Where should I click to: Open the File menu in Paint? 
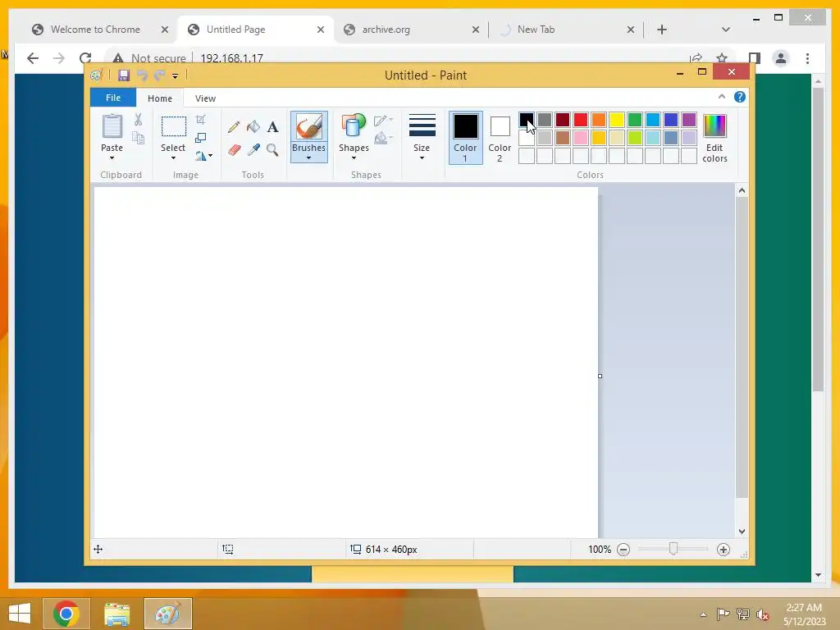113,98
